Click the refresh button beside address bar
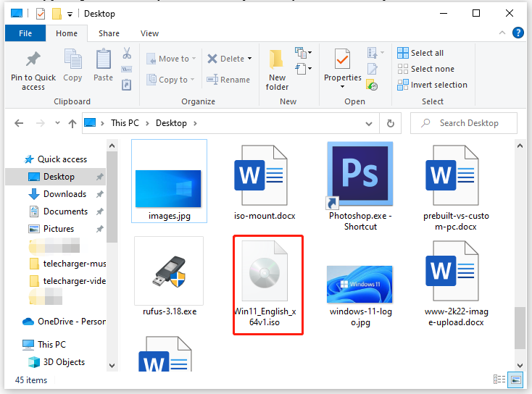 (x=391, y=123)
